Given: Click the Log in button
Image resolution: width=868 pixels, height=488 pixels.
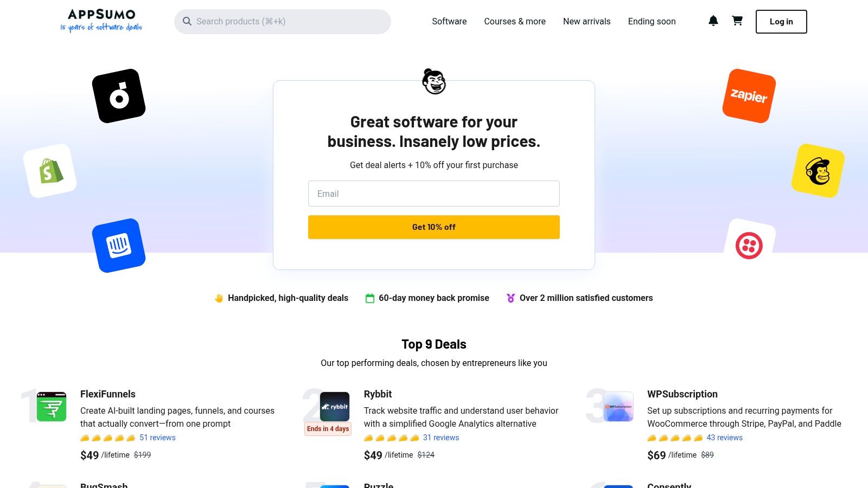Looking at the screenshot, I should (x=781, y=21).
